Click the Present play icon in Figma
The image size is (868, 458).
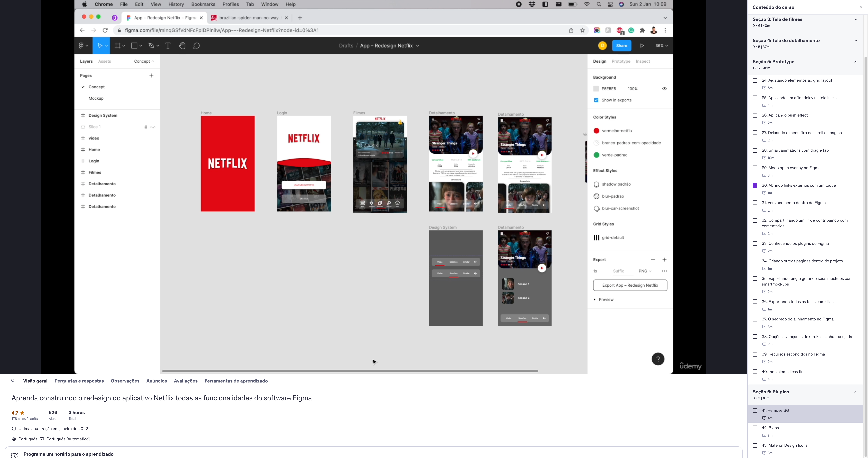click(642, 46)
